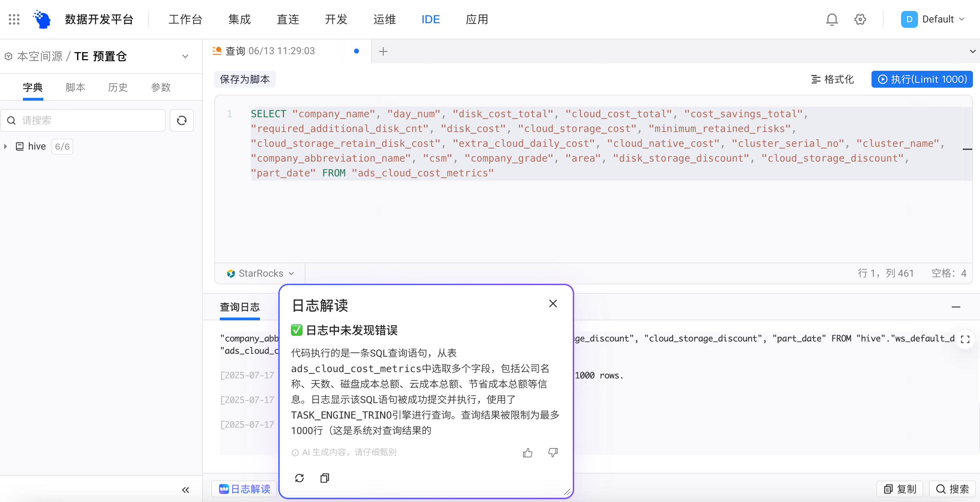Minimize the query log panel
This screenshot has width=980, height=502.
[956, 307]
